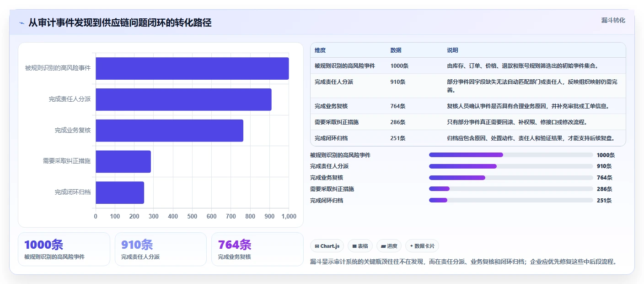
Task: Click the 完成责任人分派 bar in chart
Action: 183,99
